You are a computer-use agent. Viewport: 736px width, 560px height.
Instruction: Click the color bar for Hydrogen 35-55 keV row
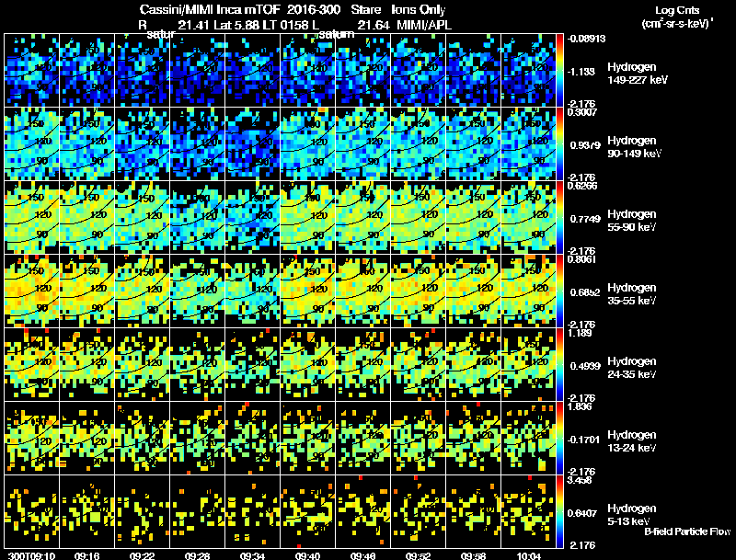(x=559, y=291)
